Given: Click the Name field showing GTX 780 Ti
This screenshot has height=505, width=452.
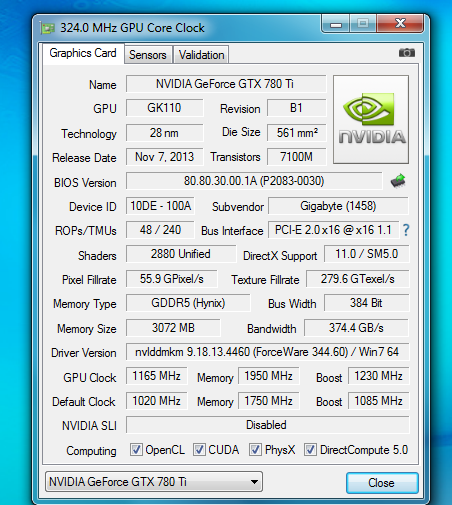Looking at the screenshot, I should click(226, 84).
